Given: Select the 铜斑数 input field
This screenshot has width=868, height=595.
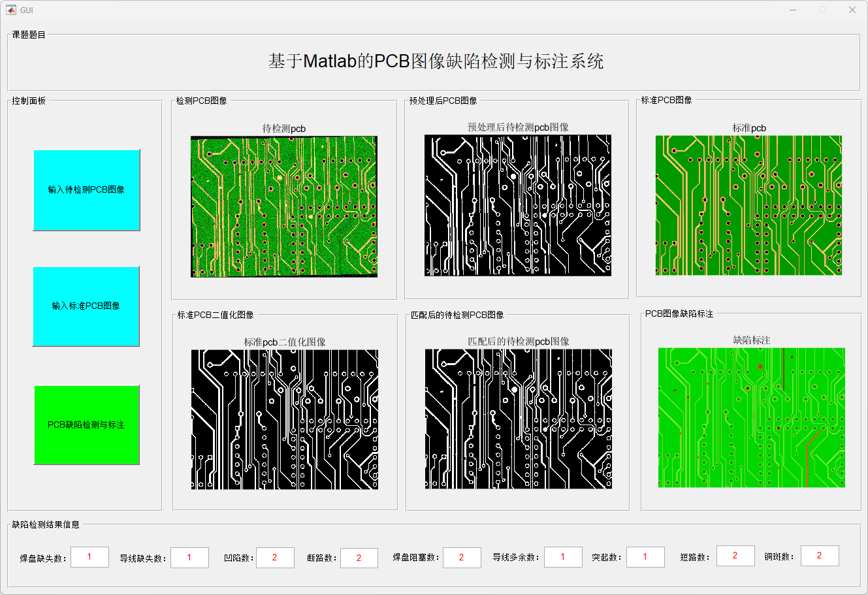Looking at the screenshot, I should tap(818, 555).
